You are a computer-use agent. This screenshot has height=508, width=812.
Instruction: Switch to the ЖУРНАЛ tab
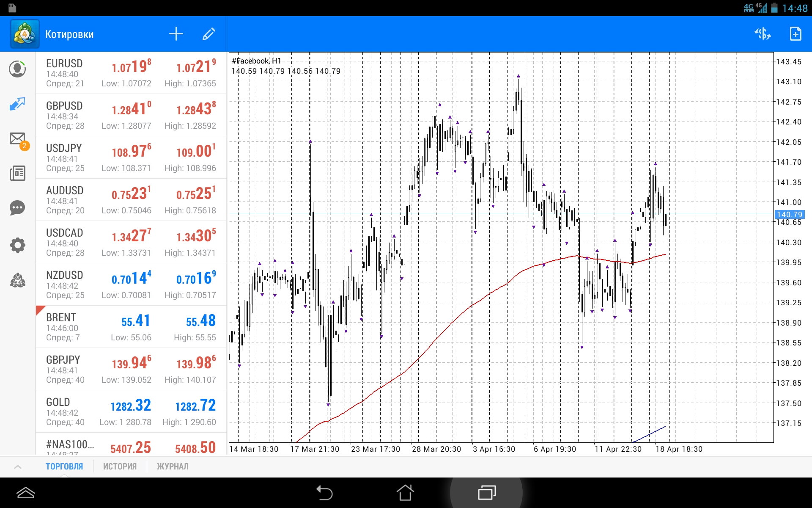(173, 467)
